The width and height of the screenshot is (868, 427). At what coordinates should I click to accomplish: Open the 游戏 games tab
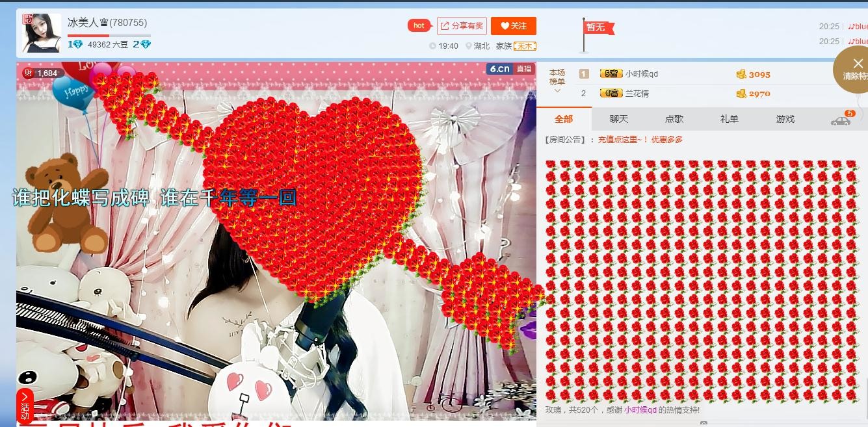click(785, 119)
